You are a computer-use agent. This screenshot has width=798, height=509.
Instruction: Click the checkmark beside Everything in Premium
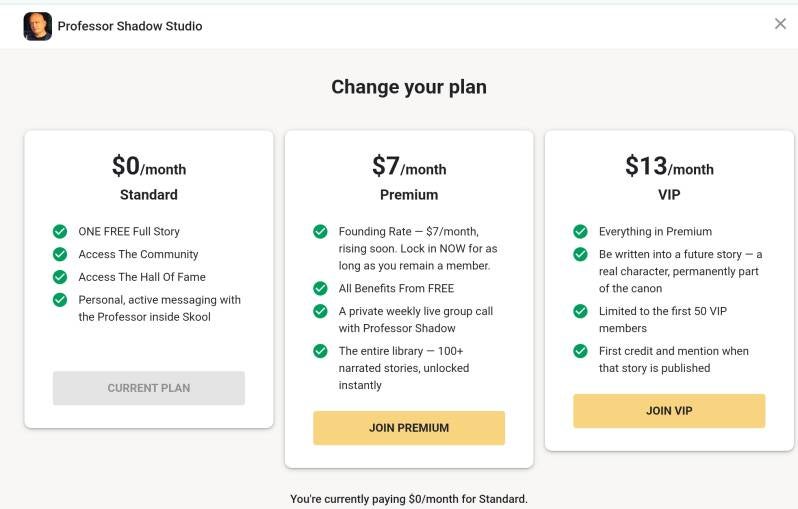[x=580, y=232]
